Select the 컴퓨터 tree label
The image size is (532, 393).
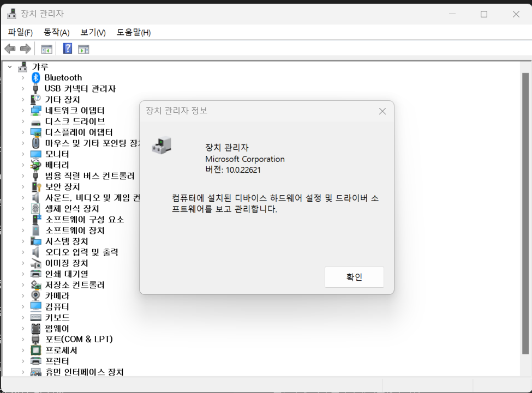57,307
